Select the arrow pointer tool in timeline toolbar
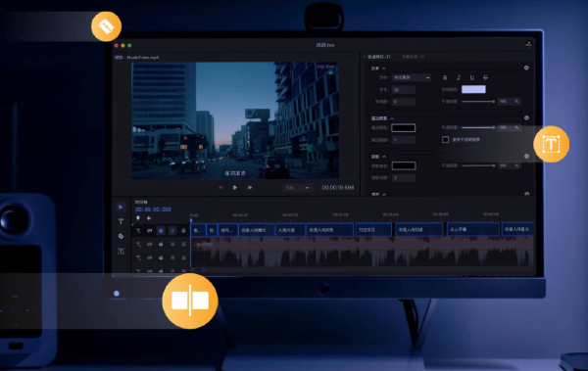This screenshot has height=371, width=588. pos(121,207)
